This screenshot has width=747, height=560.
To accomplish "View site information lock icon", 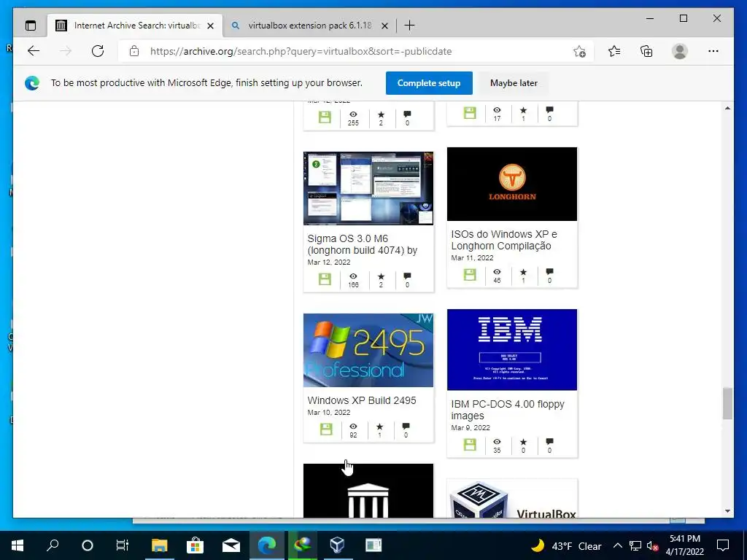I will click(134, 51).
